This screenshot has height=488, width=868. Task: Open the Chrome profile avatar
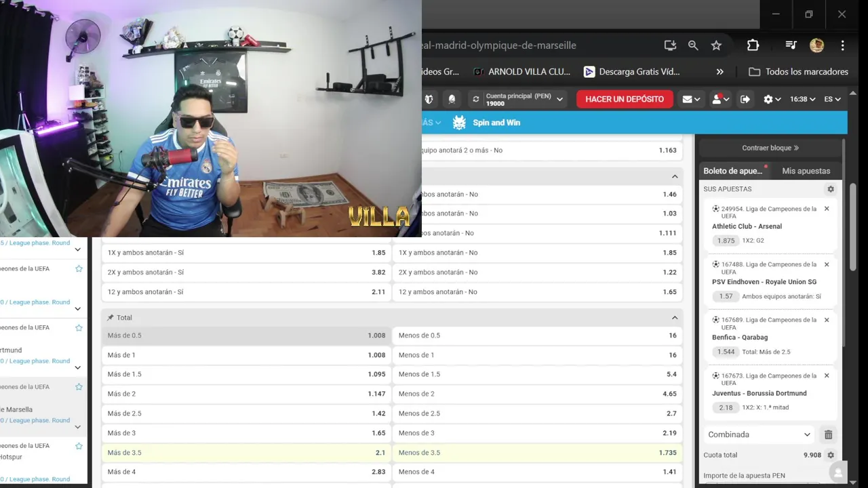pos(816,45)
